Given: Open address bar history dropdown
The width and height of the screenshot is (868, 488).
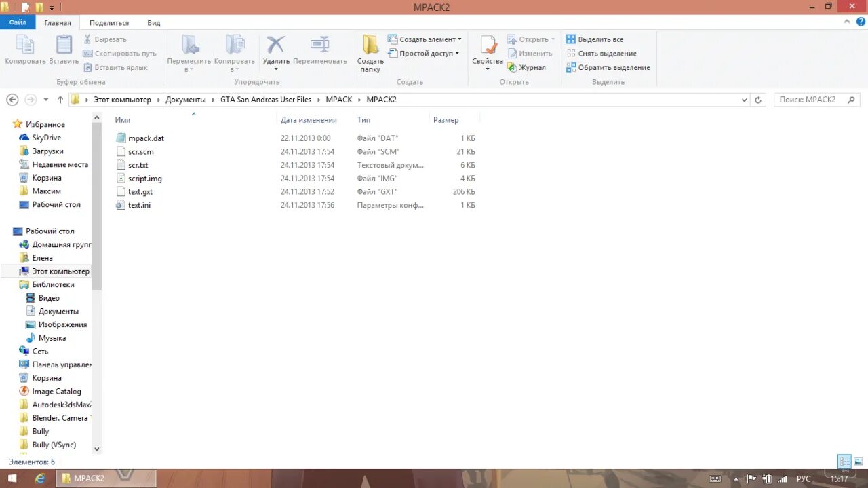Looking at the screenshot, I should 745,100.
